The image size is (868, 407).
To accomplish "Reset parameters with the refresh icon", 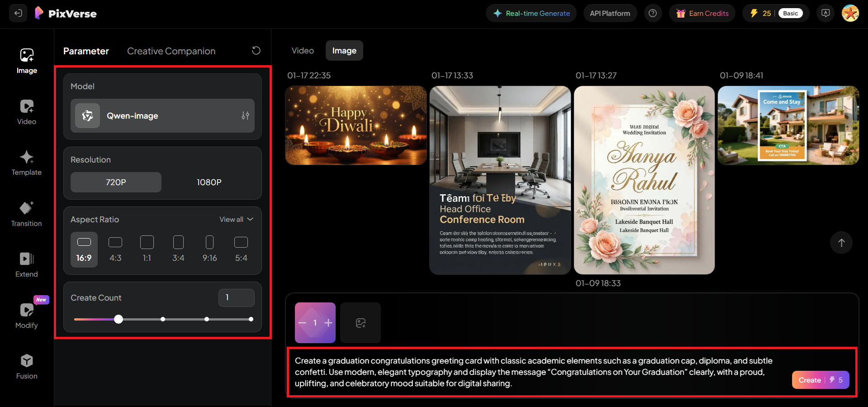I will point(256,51).
